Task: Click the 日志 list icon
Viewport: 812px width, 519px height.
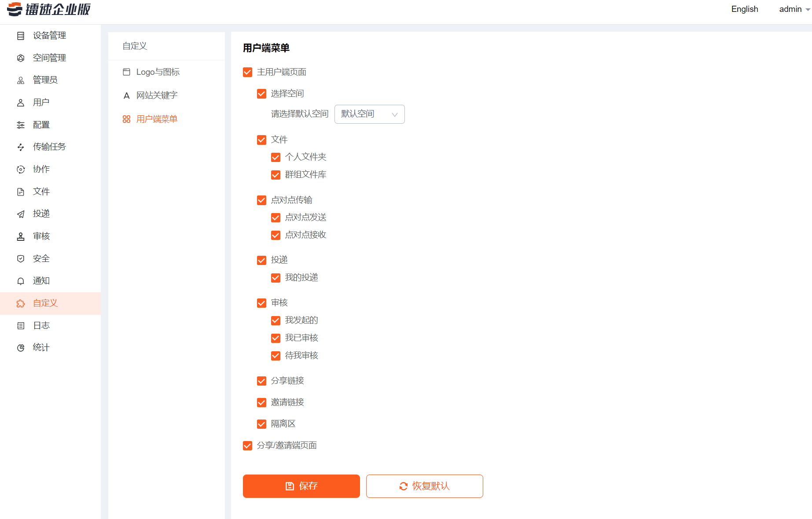Action: coord(21,326)
